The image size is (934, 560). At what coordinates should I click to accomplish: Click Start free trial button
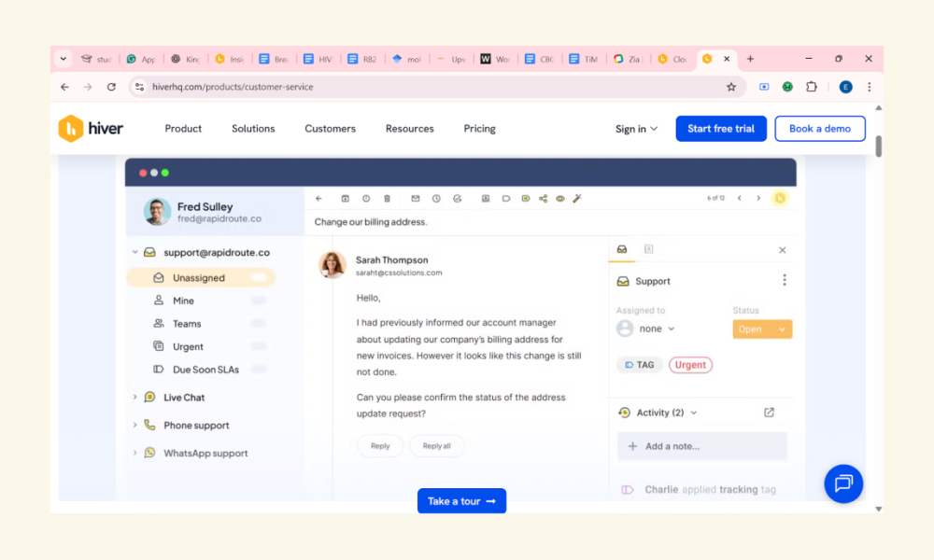721,129
